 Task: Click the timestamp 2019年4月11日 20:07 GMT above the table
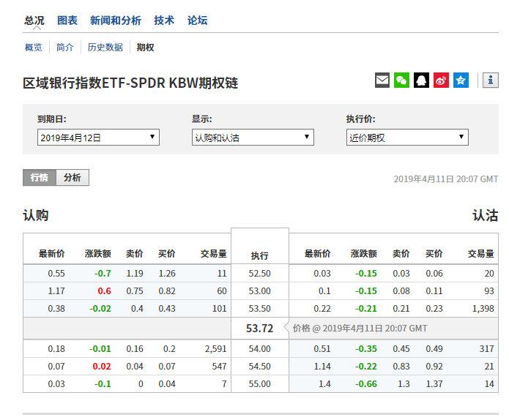(446, 179)
